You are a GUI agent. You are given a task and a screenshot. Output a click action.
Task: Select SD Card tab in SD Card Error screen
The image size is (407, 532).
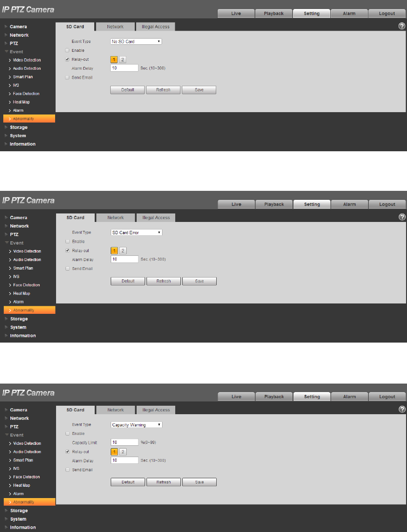point(75,218)
